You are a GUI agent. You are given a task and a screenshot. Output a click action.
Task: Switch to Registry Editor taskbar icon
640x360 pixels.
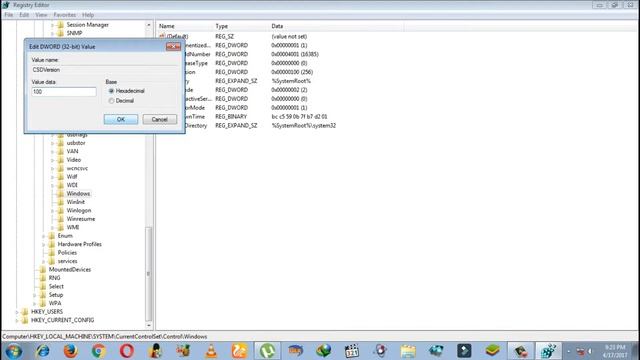[548, 351]
